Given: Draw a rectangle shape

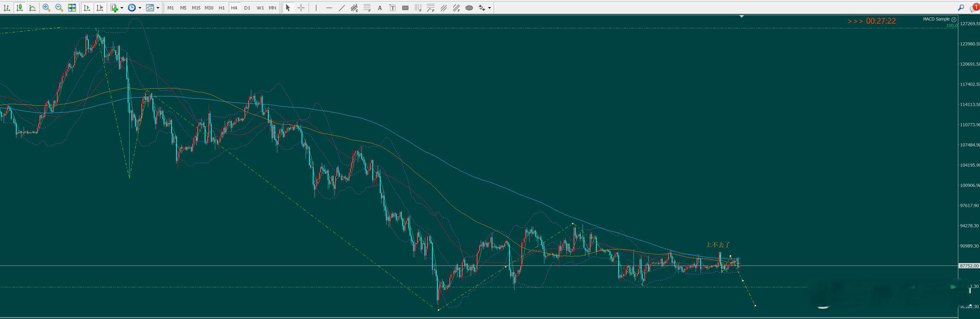Looking at the screenshot, I should point(406,8).
